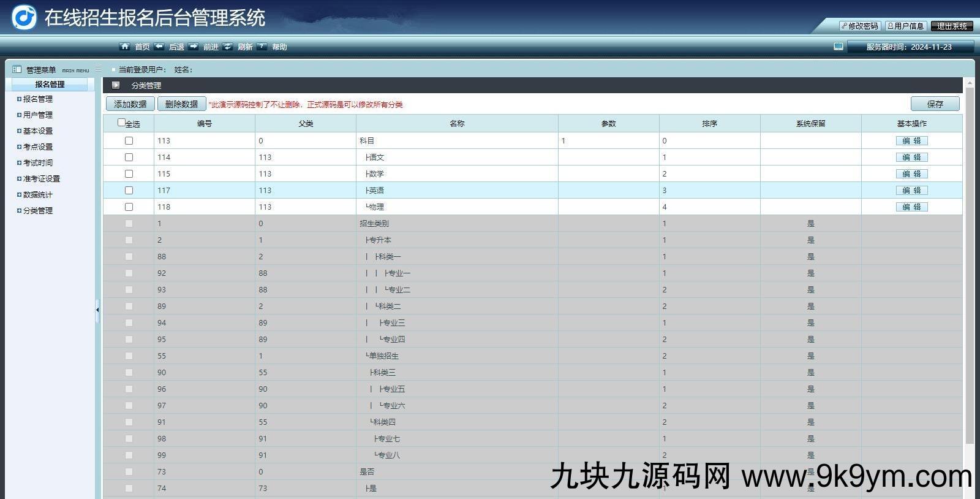
Task: Click the forward arrow (前进) icon
Action: (194, 47)
